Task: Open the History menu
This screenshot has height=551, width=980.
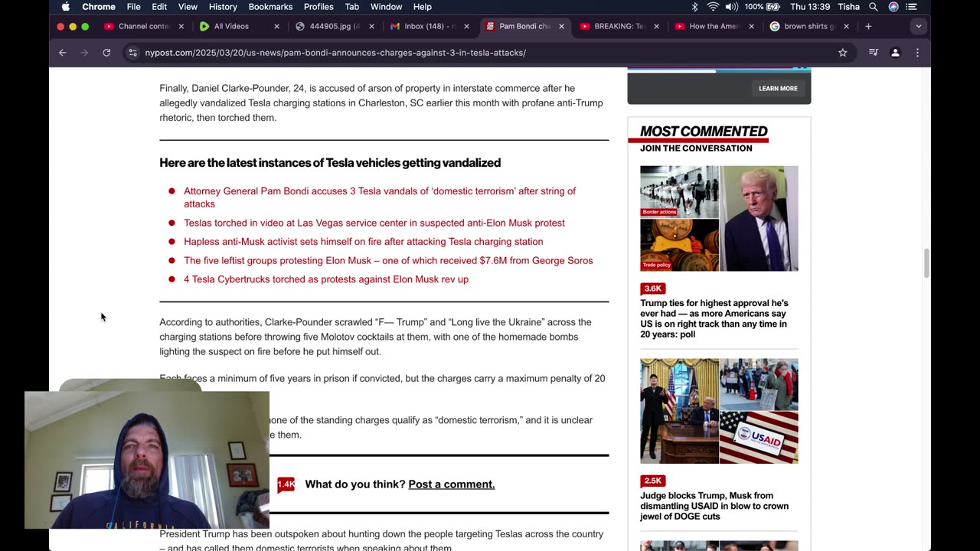Action: pos(223,7)
